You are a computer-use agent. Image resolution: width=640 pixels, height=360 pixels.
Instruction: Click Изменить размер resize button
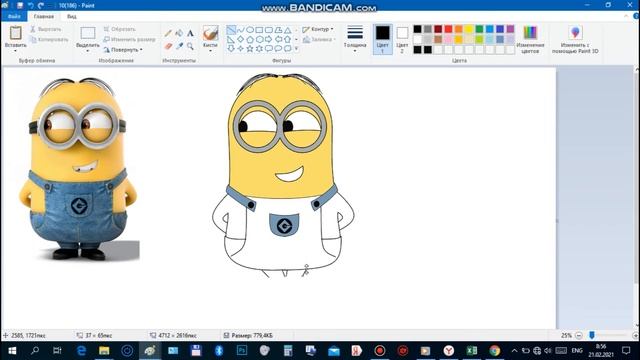coord(129,40)
